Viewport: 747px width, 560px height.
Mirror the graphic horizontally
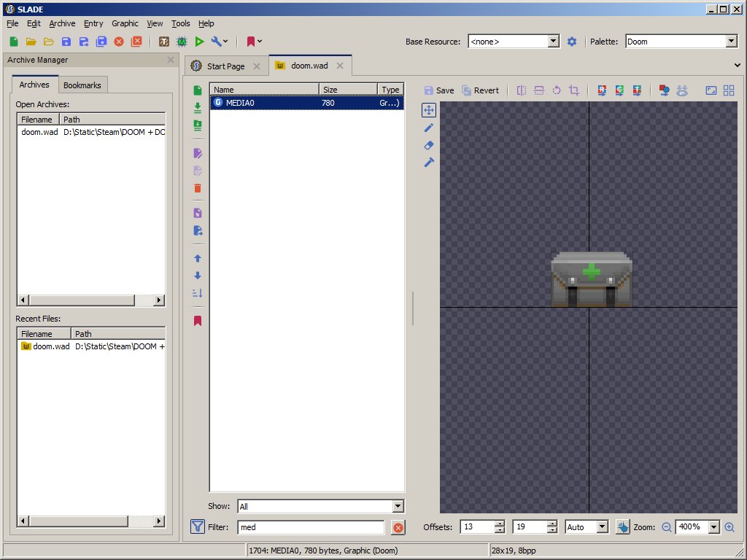pyautogui.click(x=522, y=90)
